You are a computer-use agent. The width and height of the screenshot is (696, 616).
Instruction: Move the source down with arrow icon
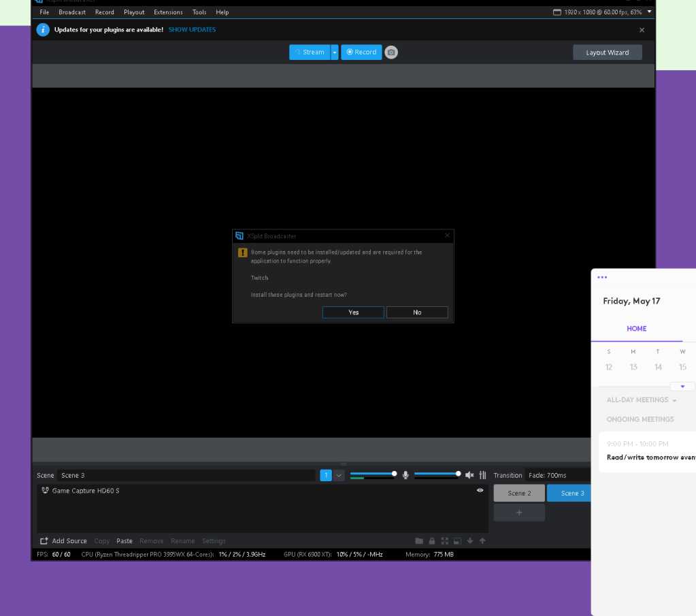[x=469, y=541]
